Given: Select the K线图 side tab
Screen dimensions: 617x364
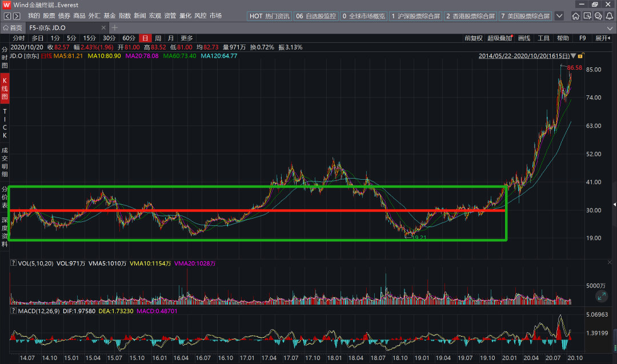Looking at the screenshot, I should pyautogui.click(x=5, y=88).
